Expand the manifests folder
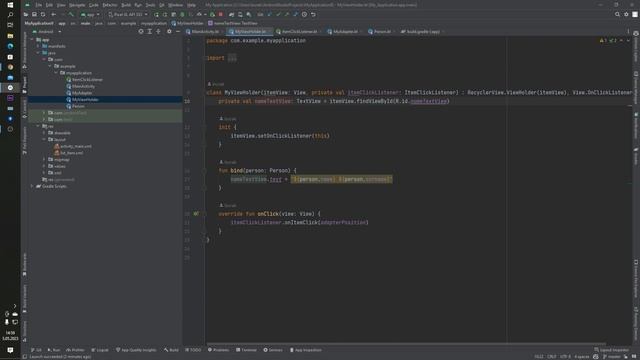The height and width of the screenshot is (360, 640). (38, 46)
